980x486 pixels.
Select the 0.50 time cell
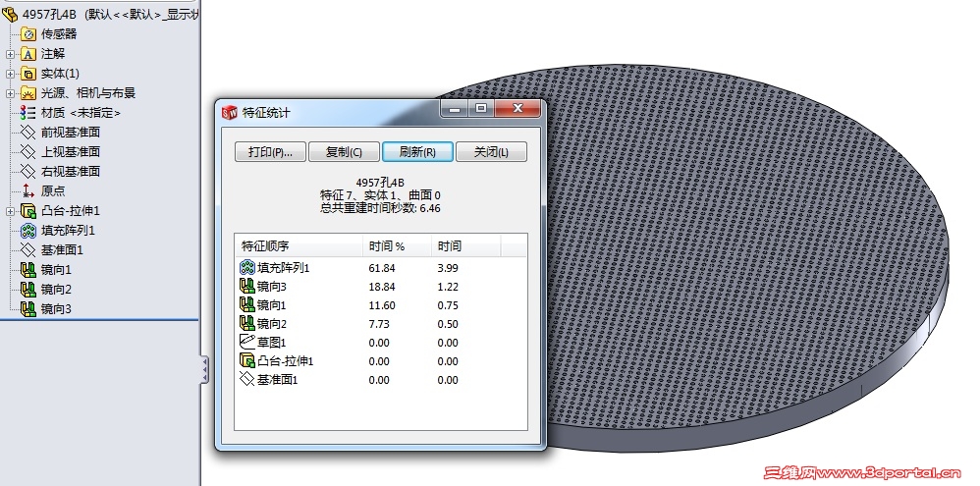click(x=448, y=324)
